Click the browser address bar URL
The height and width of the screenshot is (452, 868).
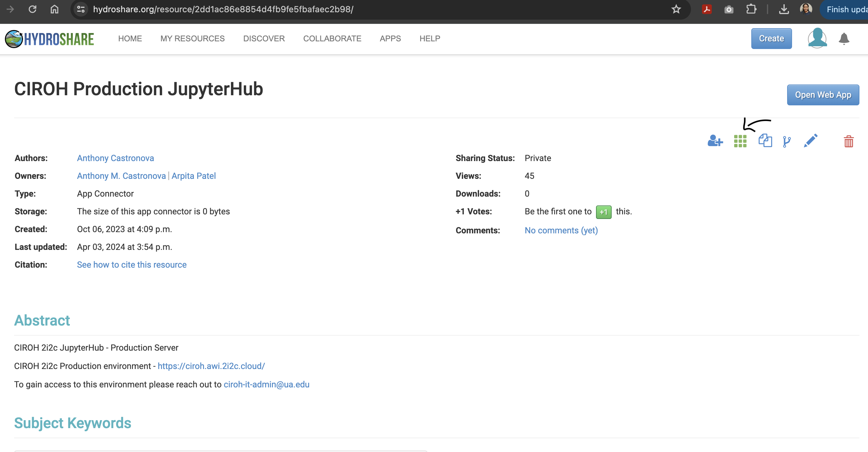pyautogui.click(x=223, y=9)
